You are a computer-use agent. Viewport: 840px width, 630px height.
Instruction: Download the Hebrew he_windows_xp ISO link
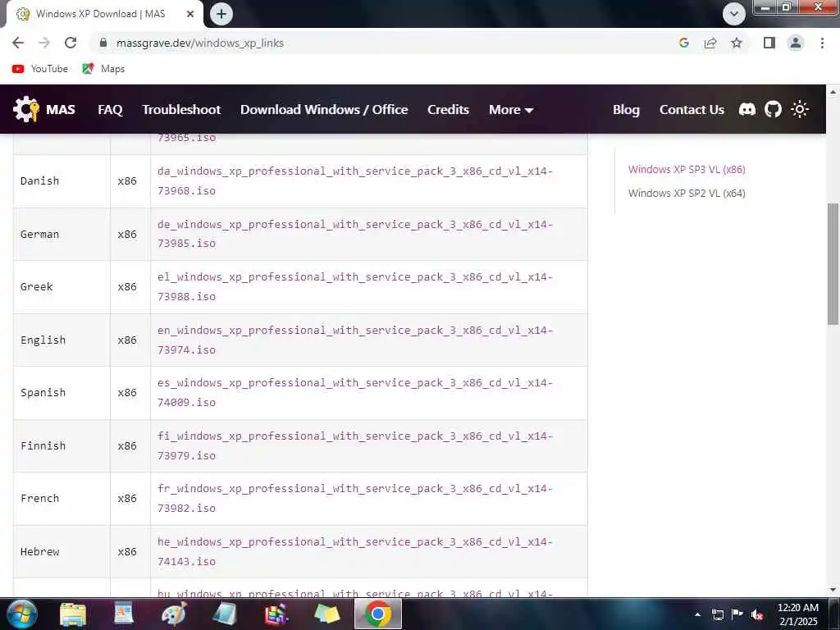point(354,551)
